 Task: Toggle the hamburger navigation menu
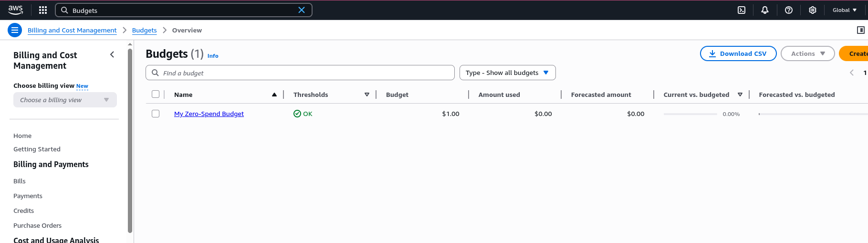pos(15,30)
